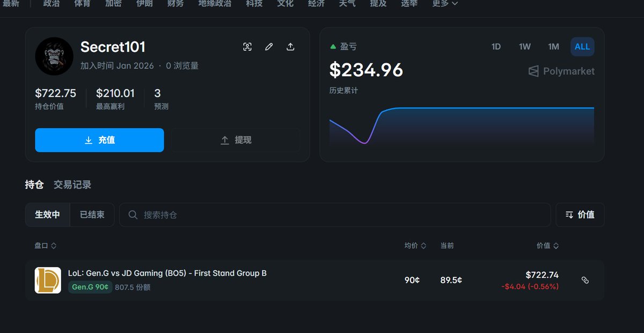Viewport: 644px width, 333px height.
Task: Click the link icon on the Gen.G position row
Action: 586,280
